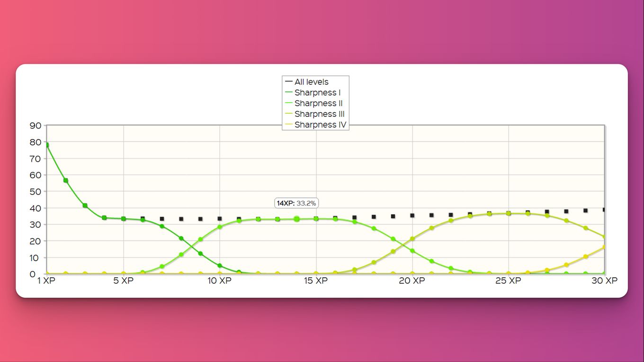Image resolution: width=644 pixels, height=362 pixels.
Task: Click the Sharpness II point at 20 XP
Action: pos(412,251)
